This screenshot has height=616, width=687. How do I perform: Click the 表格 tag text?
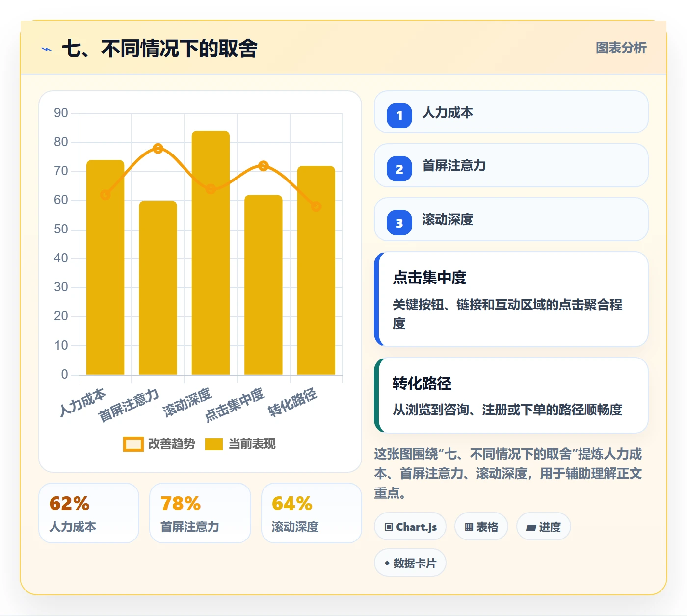(x=487, y=527)
